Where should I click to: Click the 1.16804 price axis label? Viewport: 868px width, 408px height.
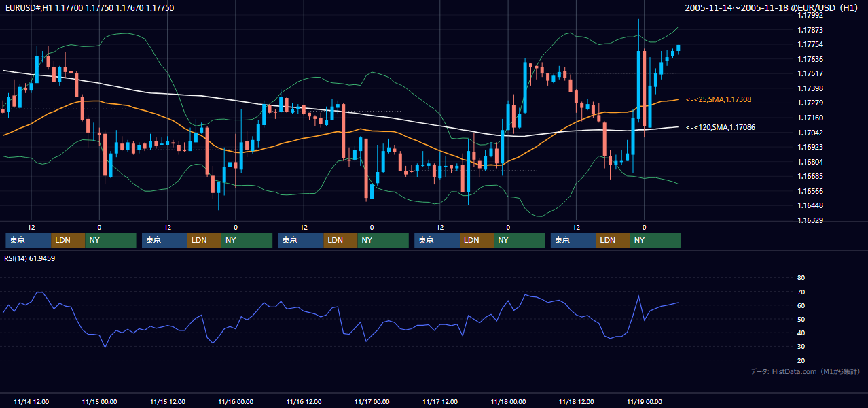(x=810, y=162)
